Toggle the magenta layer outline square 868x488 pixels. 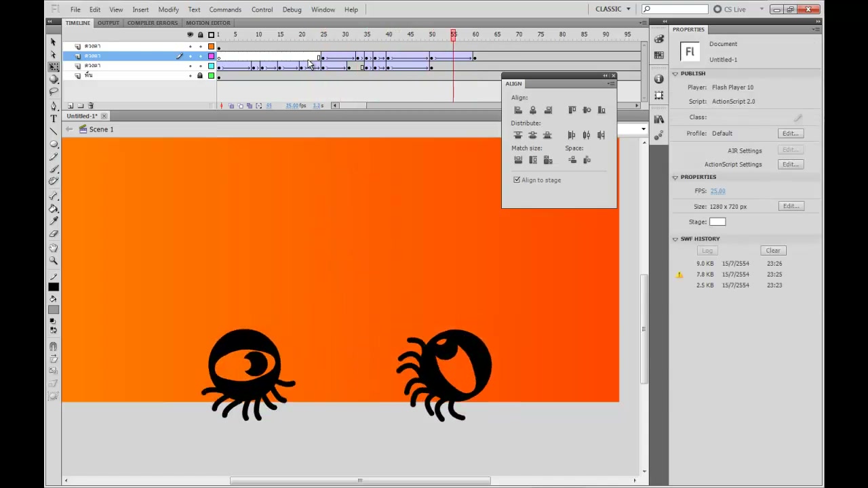211,56
